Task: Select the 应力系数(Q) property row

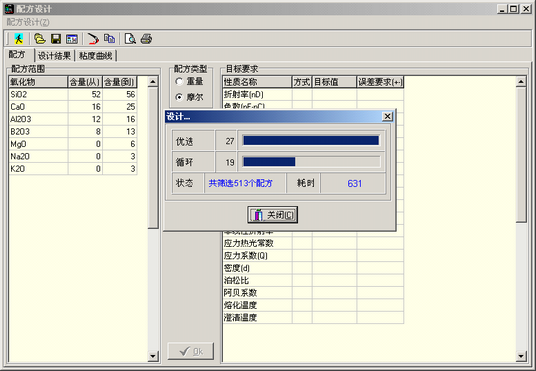Action: [313, 256]
